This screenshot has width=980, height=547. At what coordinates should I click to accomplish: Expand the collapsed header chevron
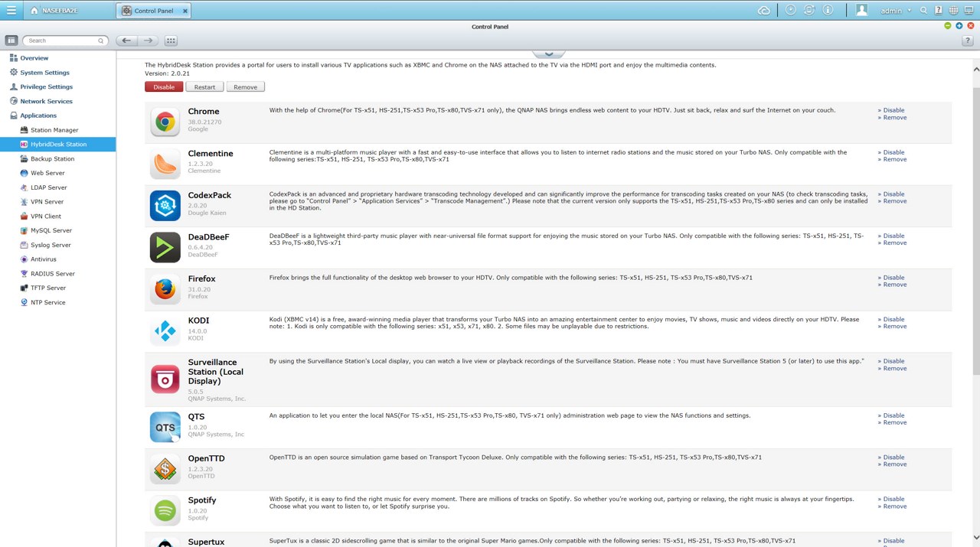(x=548, y=54)
